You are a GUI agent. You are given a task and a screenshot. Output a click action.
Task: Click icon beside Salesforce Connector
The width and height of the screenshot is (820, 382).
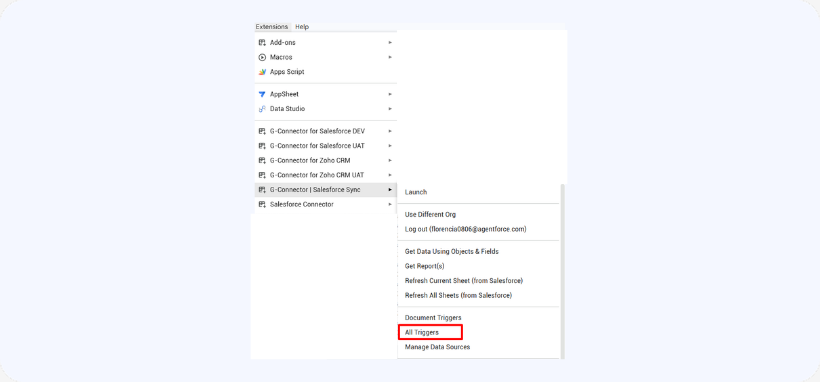tap(263, 205)
